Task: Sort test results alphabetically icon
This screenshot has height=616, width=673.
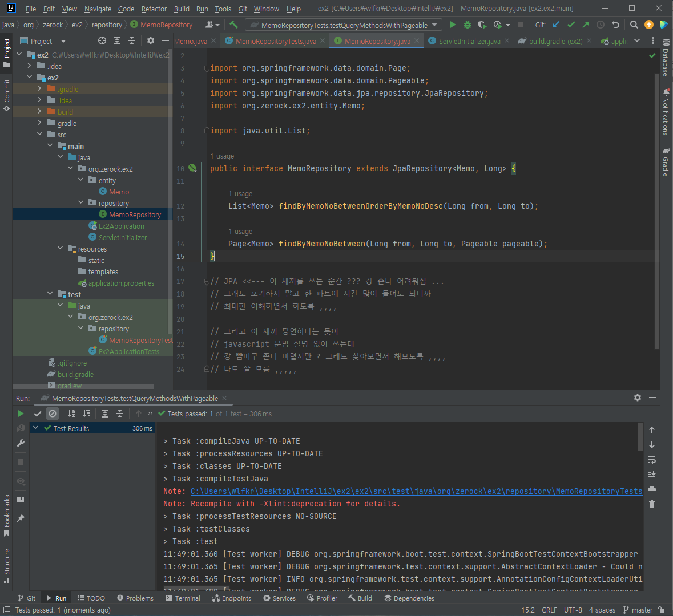Action: 71,414
